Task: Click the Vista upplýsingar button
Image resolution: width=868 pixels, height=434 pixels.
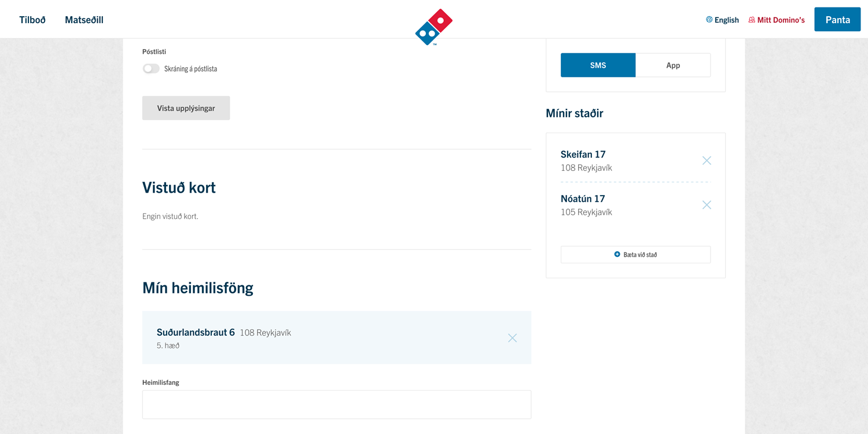Action: 186,108
